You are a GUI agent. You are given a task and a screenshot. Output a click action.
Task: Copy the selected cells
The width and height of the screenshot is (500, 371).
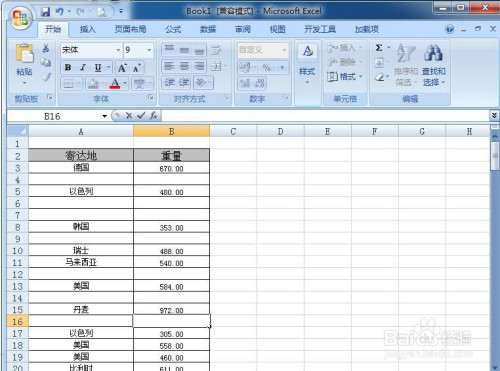[46, 63]
